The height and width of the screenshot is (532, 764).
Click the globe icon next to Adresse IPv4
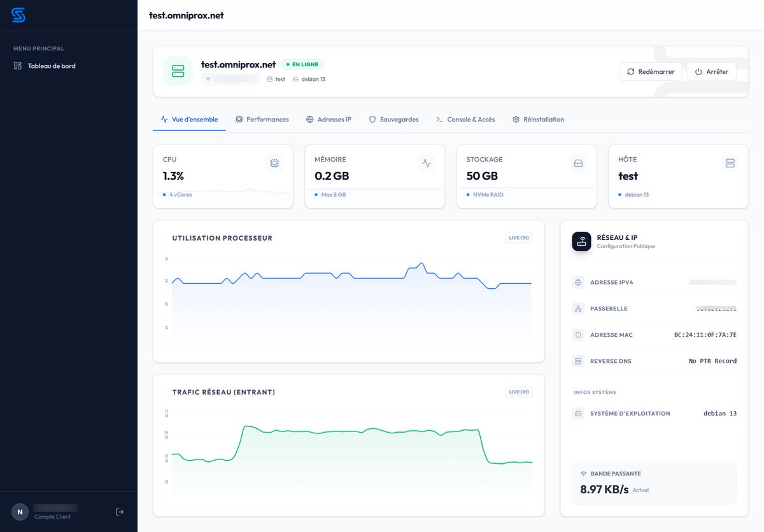coord(578,283)
